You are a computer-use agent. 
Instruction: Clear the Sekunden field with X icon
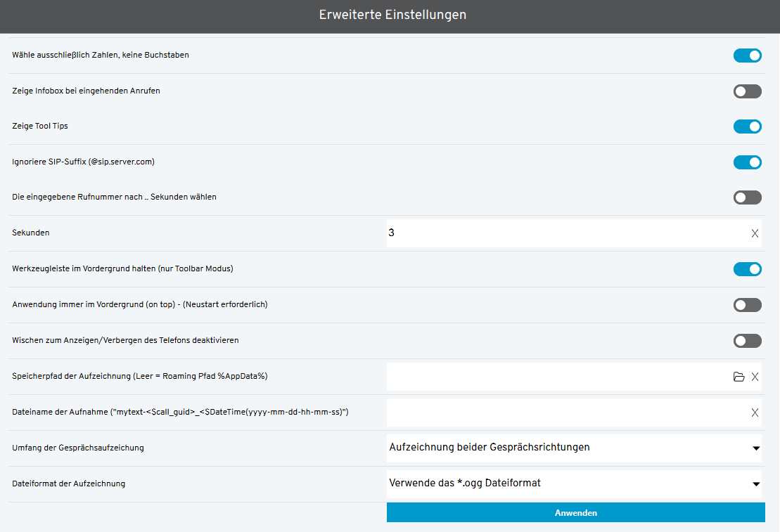(755, 233)
